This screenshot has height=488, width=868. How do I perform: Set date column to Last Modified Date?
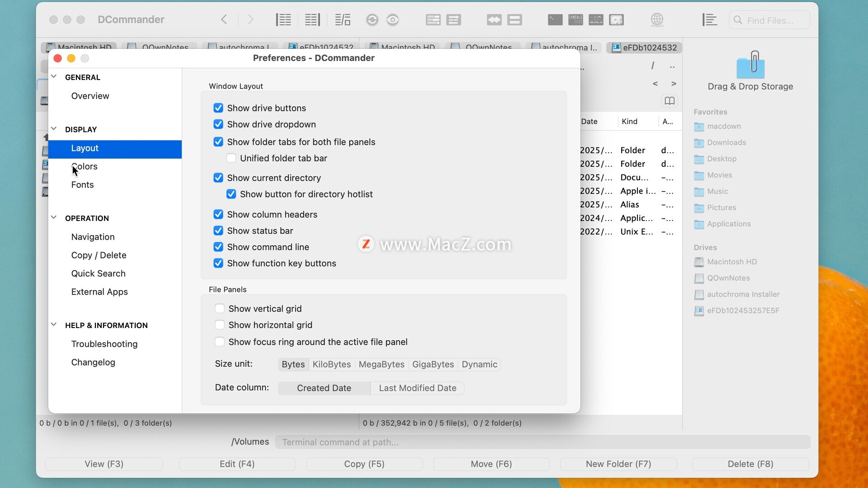point(417,388)
